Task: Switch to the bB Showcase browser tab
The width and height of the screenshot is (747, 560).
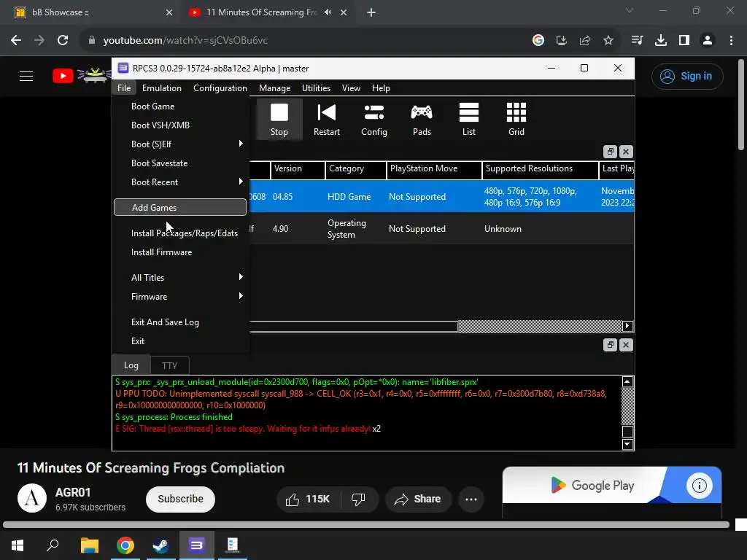Action: [x=90, y=12]
